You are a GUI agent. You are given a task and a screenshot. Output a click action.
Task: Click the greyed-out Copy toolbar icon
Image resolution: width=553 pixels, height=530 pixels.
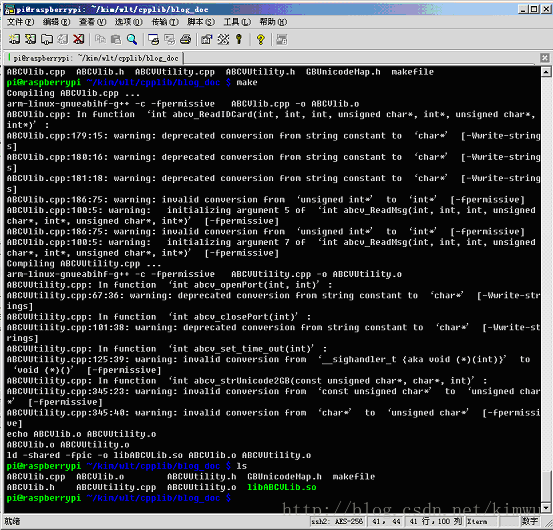(101, 39)
